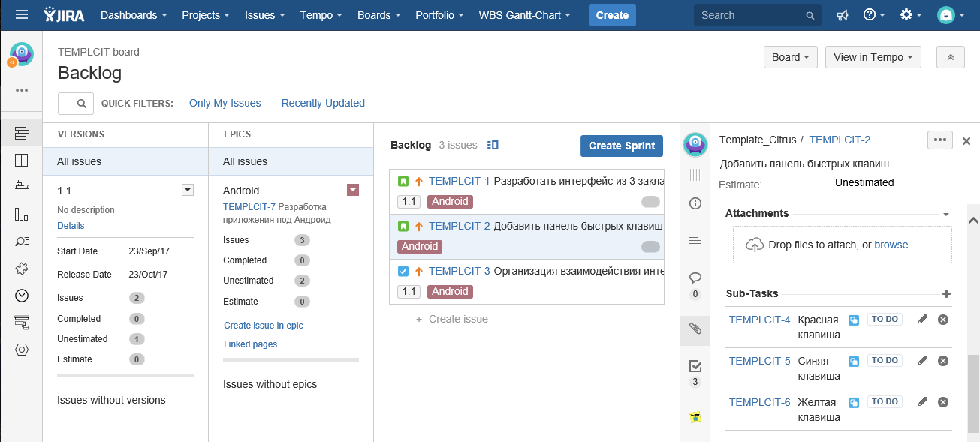Click the search icon in top search
This screenshot has width=980, height=442.
click(x=810, y=15)
